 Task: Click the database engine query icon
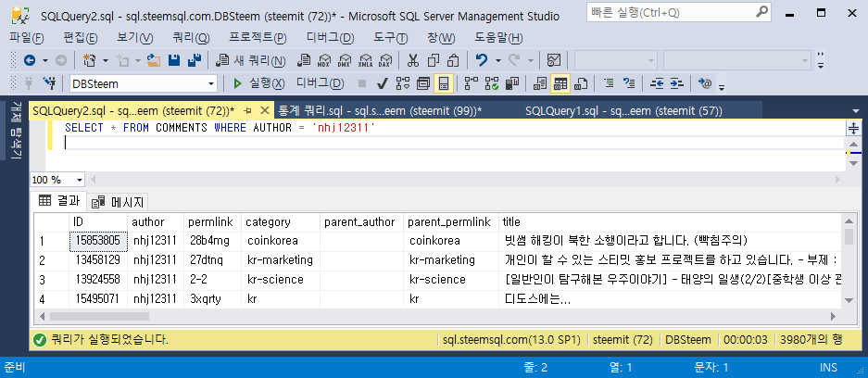click(304, 60)
